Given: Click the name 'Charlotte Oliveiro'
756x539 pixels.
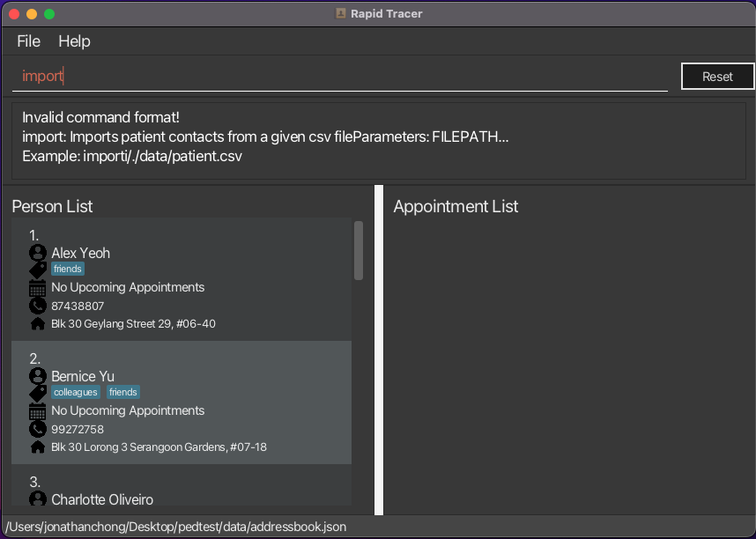Looking at the screenshot, I should click(x=102, y=499).
